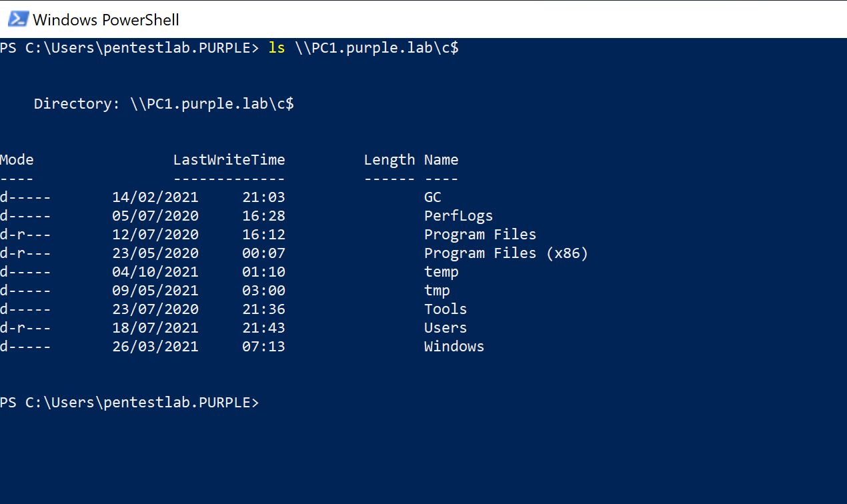
Task: Select the GC directory entry
Action: (x=433, y=197)
